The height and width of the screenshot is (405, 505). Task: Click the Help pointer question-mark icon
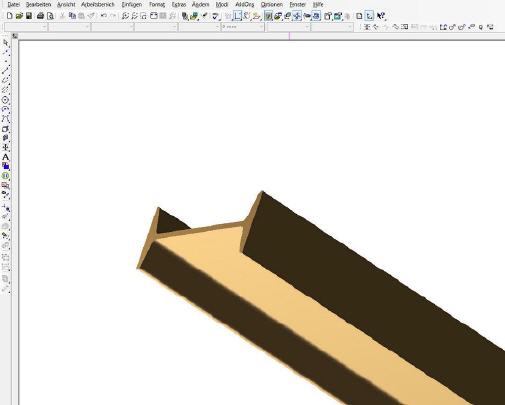(x=381, y=16)
